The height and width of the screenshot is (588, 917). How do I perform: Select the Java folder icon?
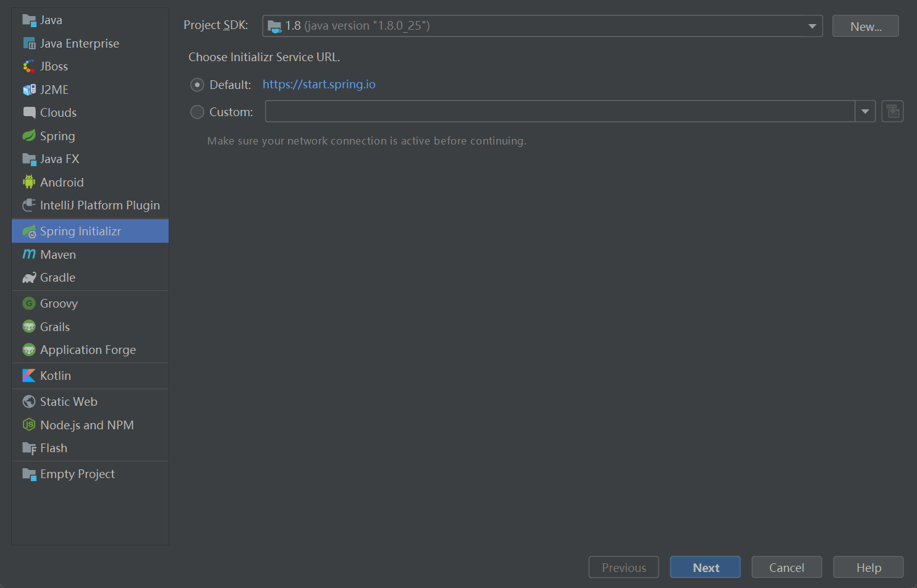coord(29,20)
